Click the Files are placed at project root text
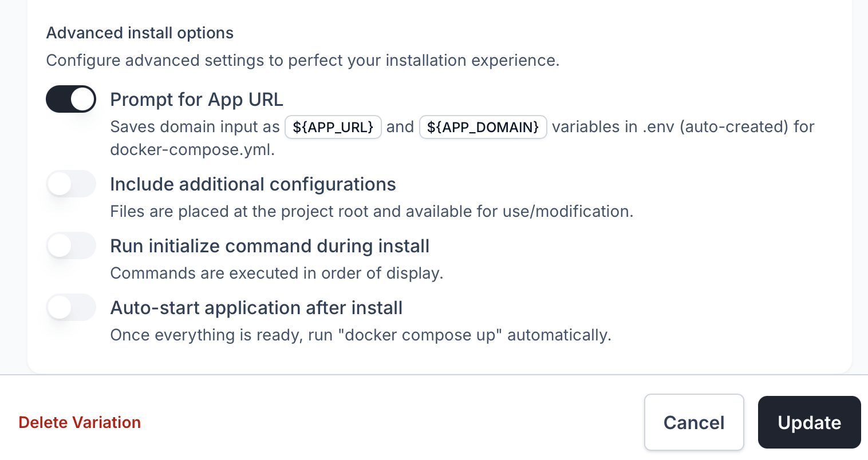The image size is (868, 460). 372,211
